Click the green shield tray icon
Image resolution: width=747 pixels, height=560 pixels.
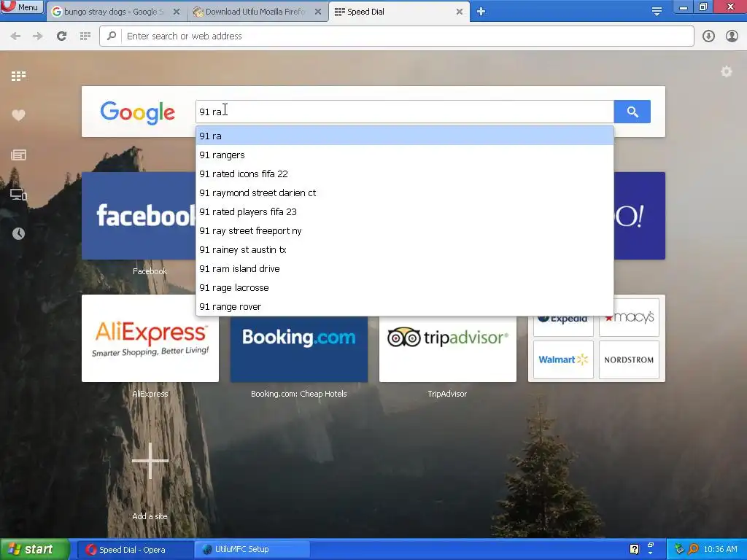coord(679,549)
